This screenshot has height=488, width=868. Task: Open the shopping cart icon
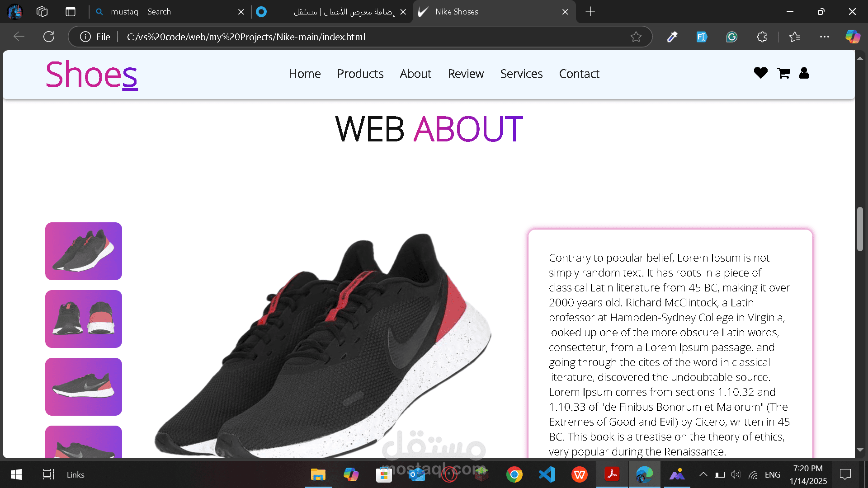pos(783,73)
